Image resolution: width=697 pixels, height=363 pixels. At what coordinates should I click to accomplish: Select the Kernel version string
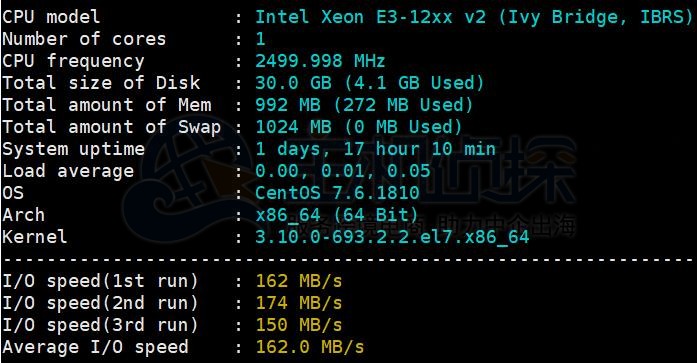point(392,237)
